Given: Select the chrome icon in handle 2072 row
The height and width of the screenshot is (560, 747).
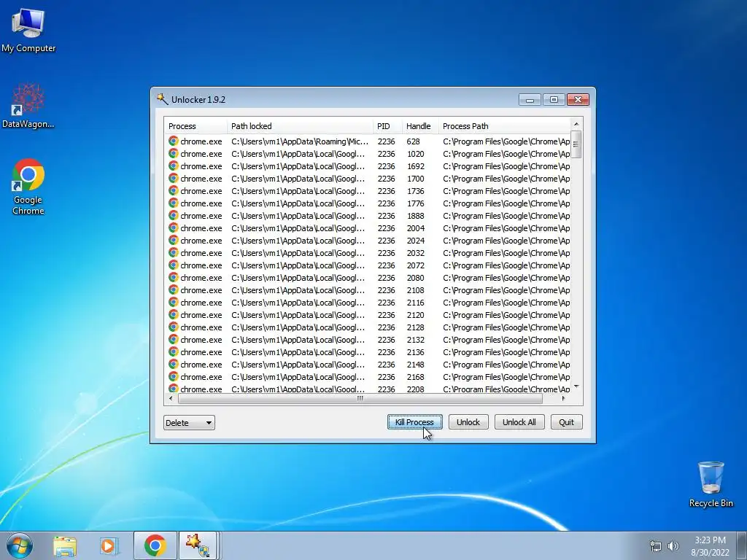Looking at the screenshot, I should 174,265.
